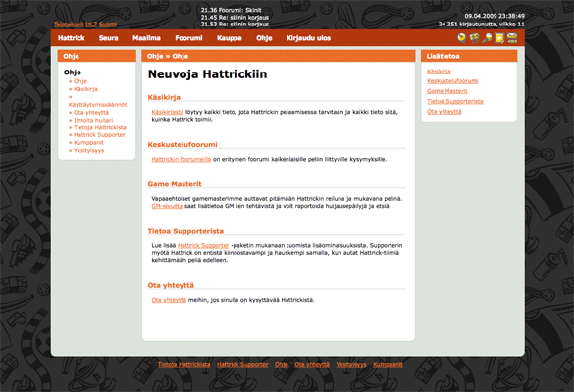Click the Neuvoja Hattrickiin page title
Viewport: 574px width, 392px height.
click(207, 74)
